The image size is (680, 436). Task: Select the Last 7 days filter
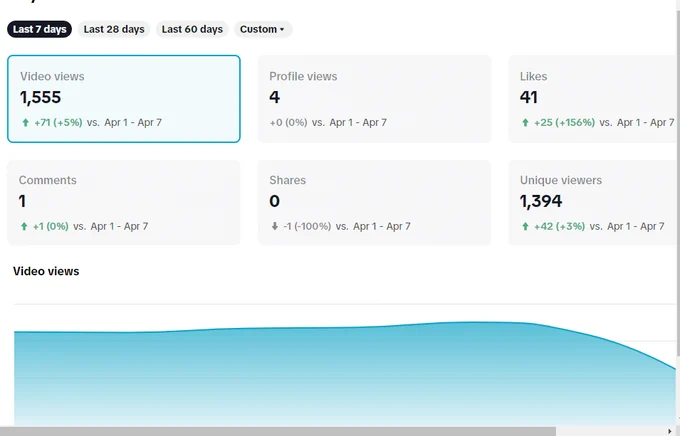pos(39,29)
